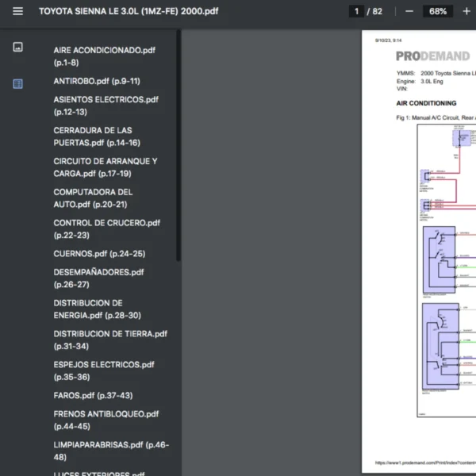Select CIRCUITO DE ARRANQUE Y CARGA.pdf
This screenshot has height=476, width=476.
106,167
